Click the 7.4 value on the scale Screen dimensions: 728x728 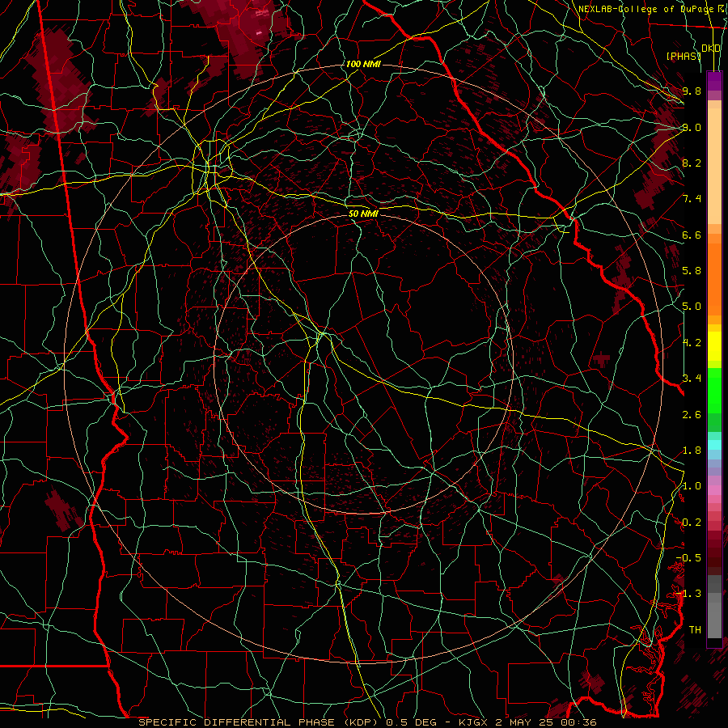692,199
